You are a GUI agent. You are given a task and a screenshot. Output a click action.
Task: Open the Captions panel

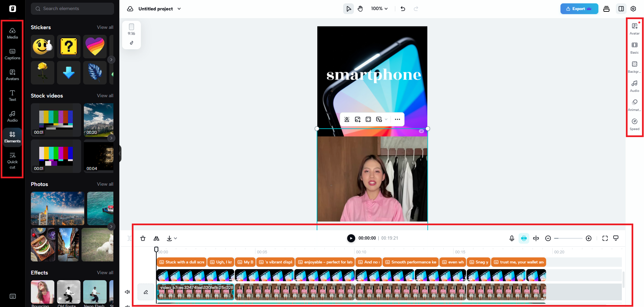tap(12, 54)
